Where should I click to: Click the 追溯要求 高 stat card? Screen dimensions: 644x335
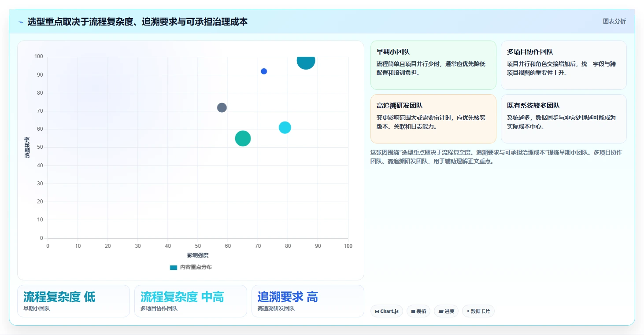pos(308,301)
